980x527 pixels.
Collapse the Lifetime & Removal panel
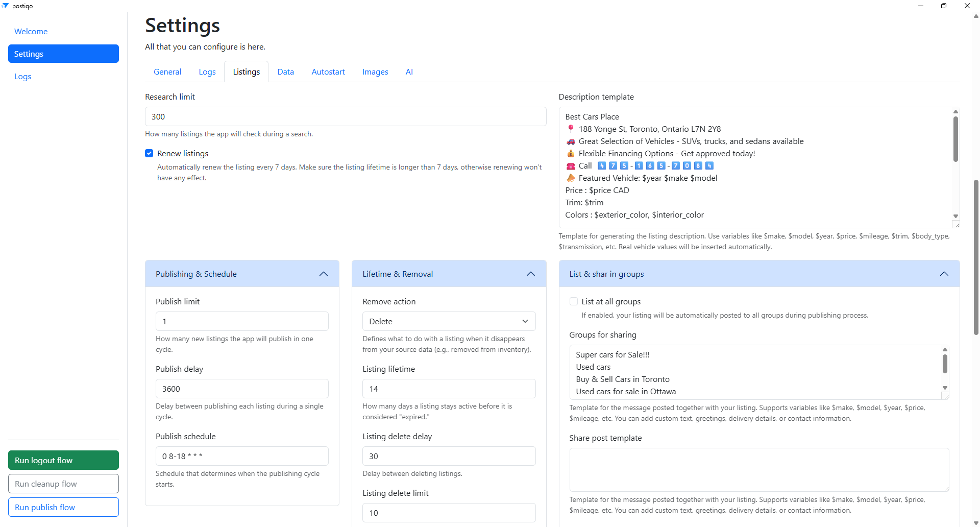pyautogui.click(x=530, y=274)
